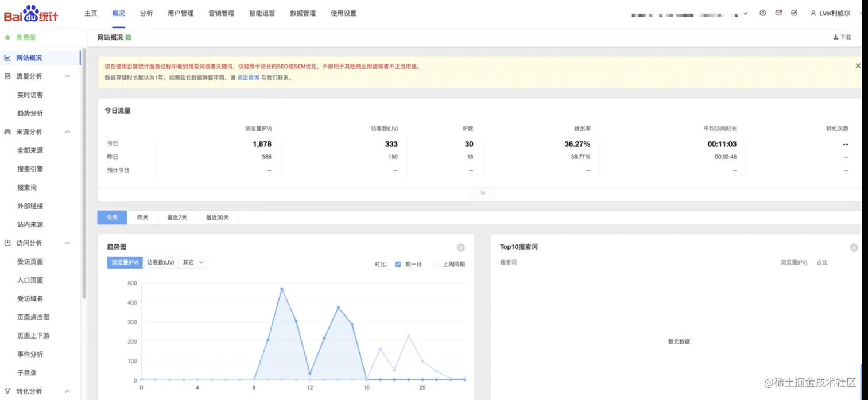
Task: Open 事件分析 in sidebar
Action: tap(30, 355)
